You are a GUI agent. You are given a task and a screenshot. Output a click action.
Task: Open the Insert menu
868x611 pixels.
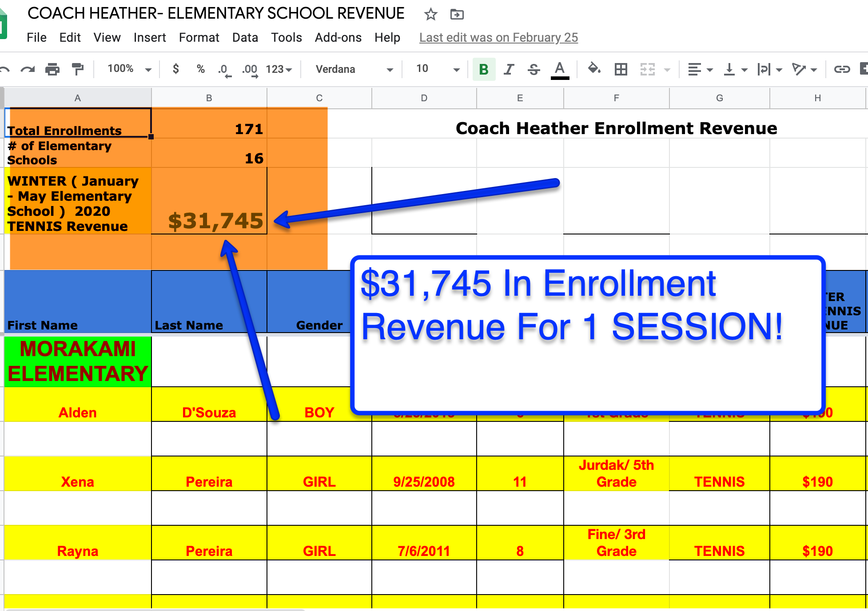(150, 38)
